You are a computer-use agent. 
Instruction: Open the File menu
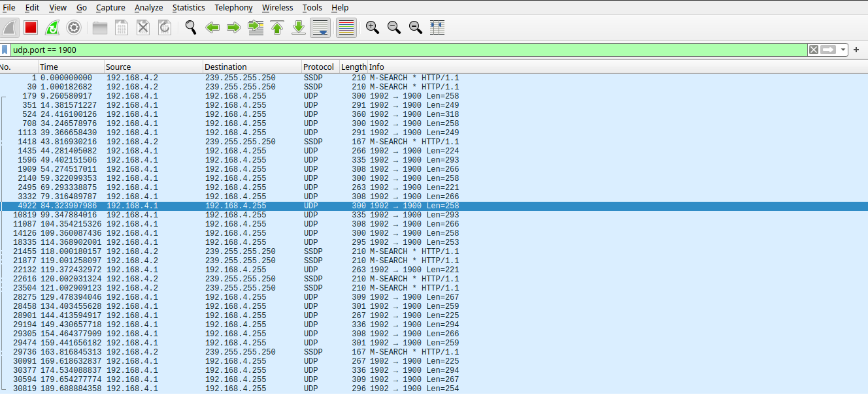pyautogui.click(x=9, y=7)
